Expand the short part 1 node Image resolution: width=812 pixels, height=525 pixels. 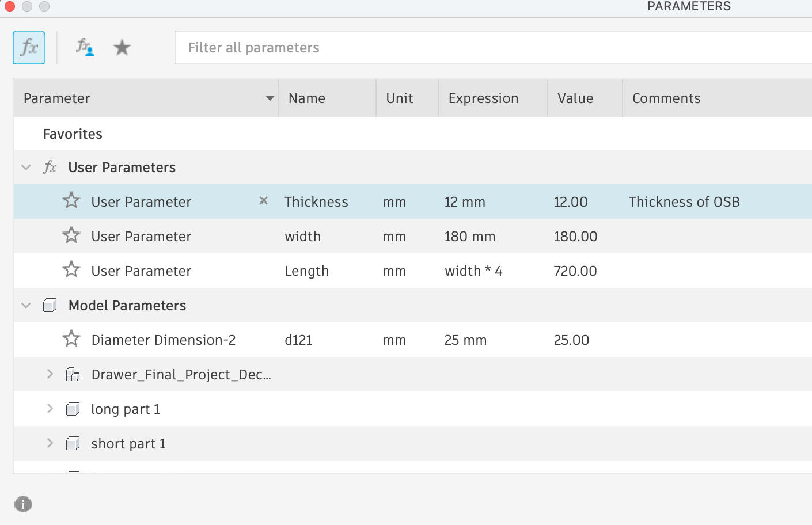[50, 443]
